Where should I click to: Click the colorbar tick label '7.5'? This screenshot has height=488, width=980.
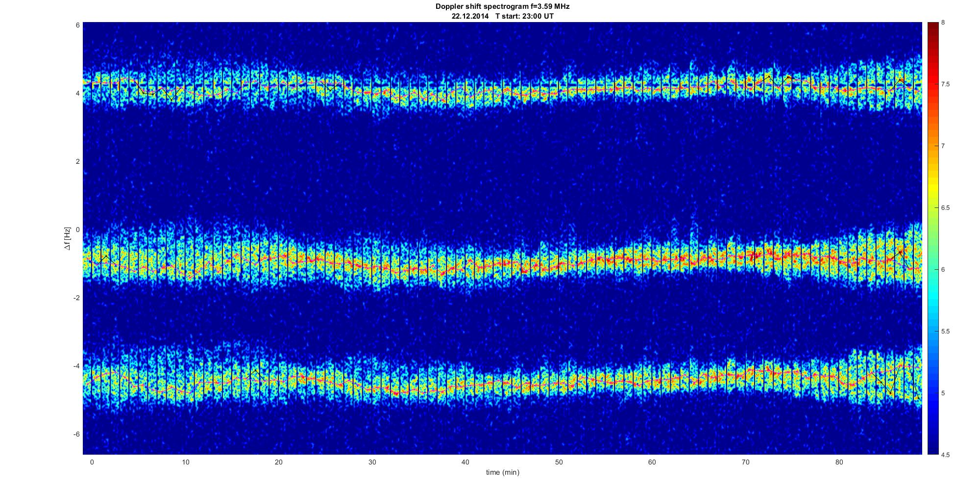945,84
